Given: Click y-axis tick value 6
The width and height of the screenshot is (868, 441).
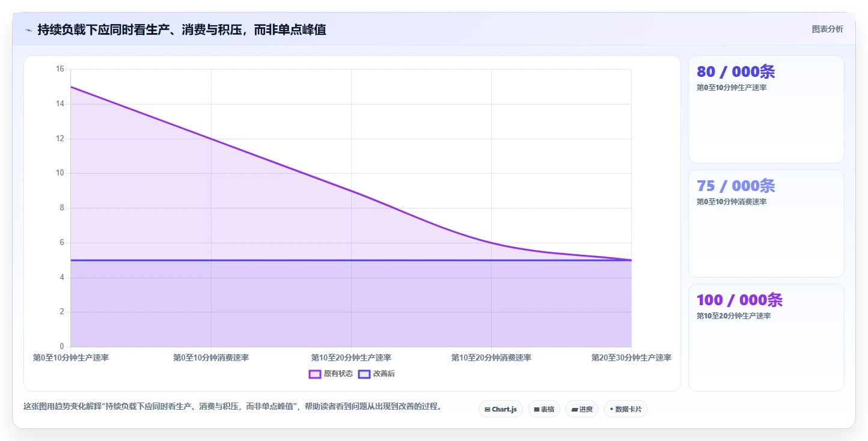Looking at the screenshot, I should click(x=61, y=243).
